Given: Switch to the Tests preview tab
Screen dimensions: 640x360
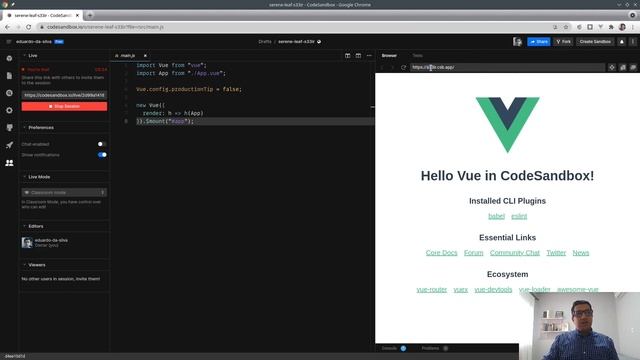Looking at the screenshot, I should tap(417, 56).
